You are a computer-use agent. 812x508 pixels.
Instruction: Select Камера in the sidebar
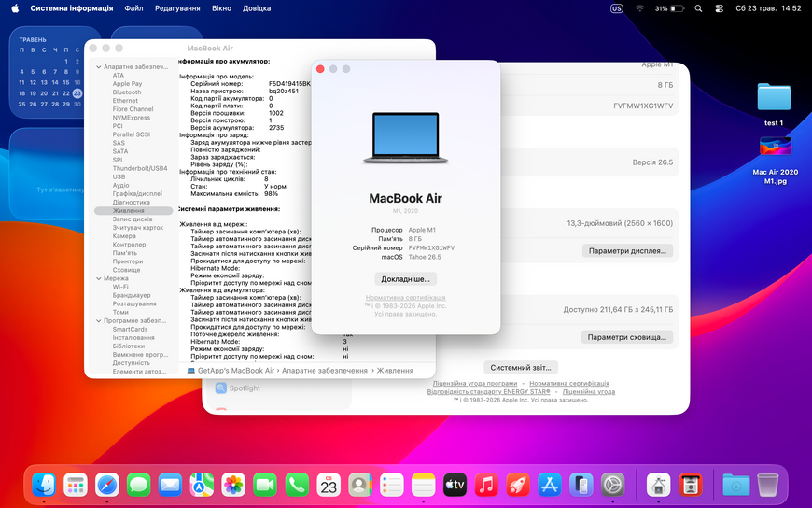(x=124, y=236)
